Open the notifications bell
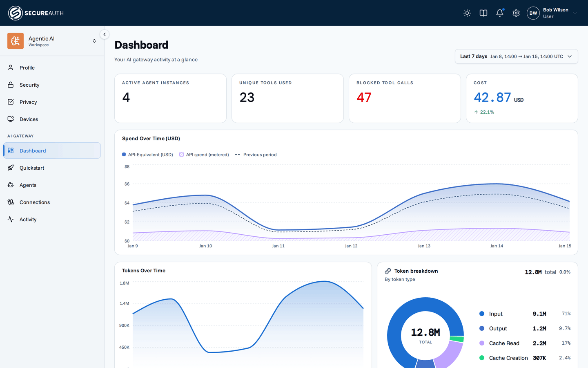 click(x=500, y=13)
